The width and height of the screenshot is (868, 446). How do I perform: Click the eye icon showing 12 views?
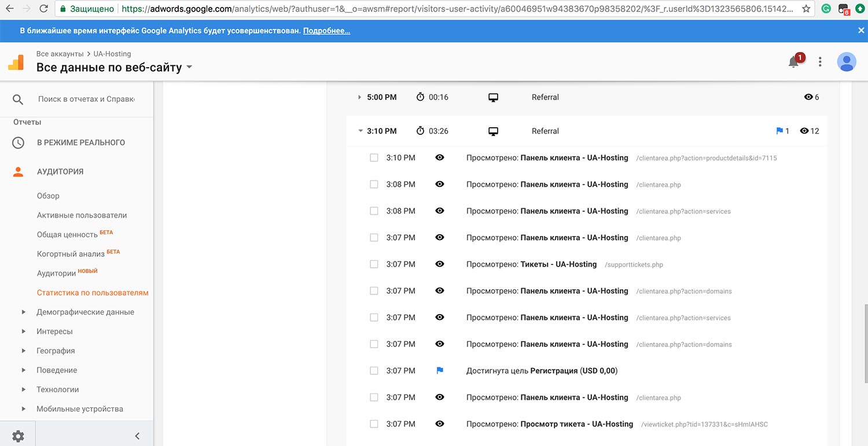click(804, 131)
